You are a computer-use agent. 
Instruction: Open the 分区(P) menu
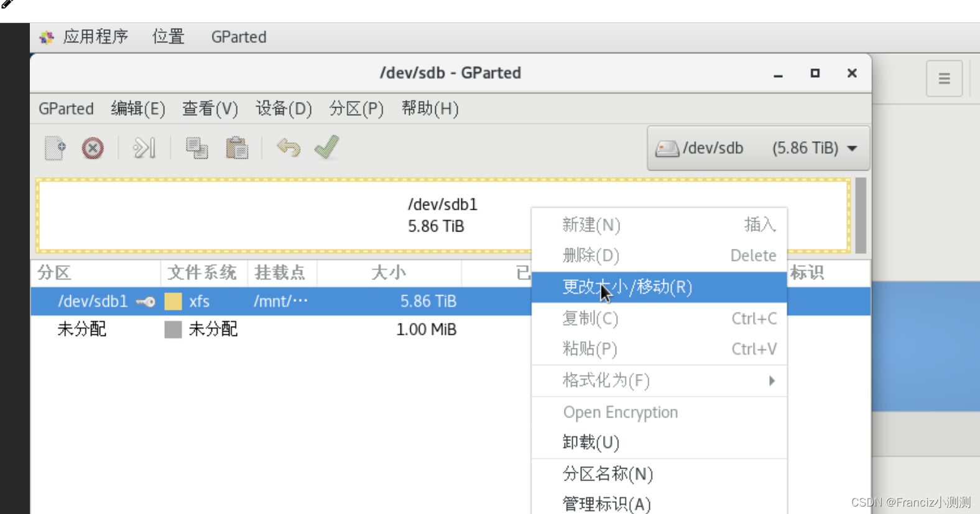coord(356,109)
